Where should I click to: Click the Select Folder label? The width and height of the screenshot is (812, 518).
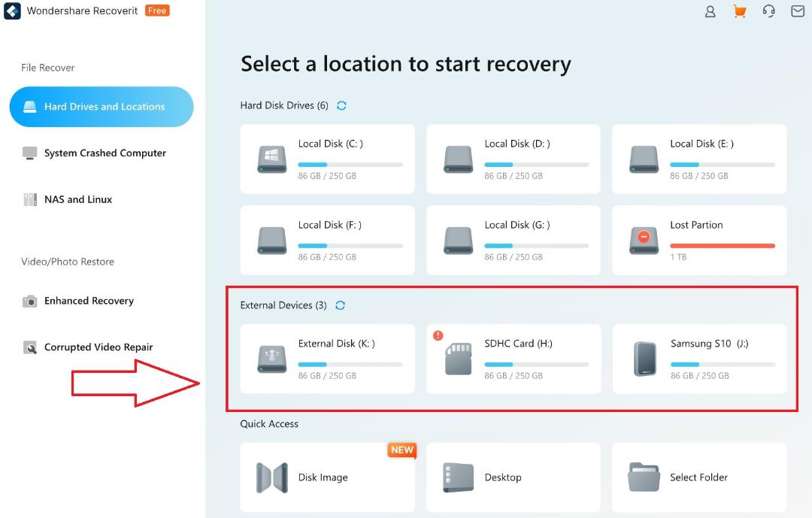[698, 477]
